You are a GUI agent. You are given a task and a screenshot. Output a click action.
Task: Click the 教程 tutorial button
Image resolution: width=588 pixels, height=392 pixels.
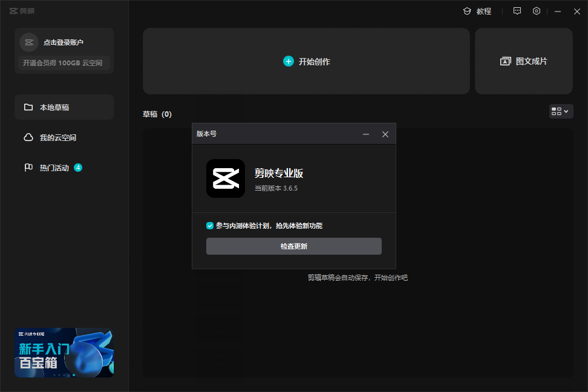477,11
